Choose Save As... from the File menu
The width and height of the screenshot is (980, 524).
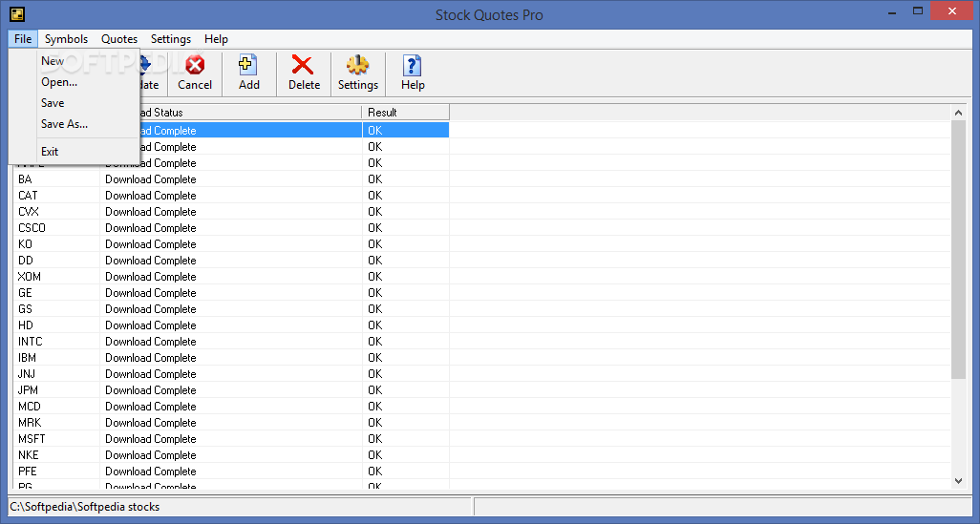coord(74,124)
